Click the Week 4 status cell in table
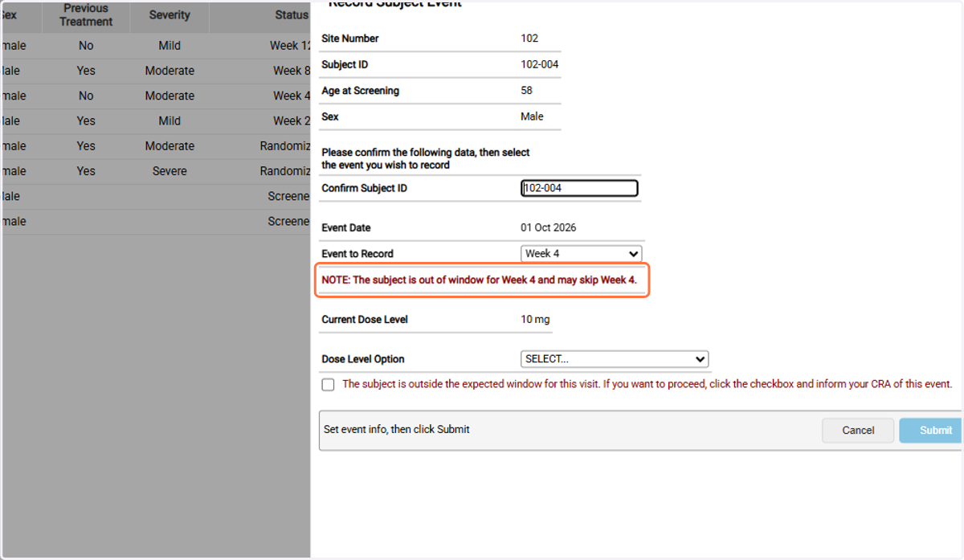This screenshot has height=560, width=964. (x=292, y=96)
